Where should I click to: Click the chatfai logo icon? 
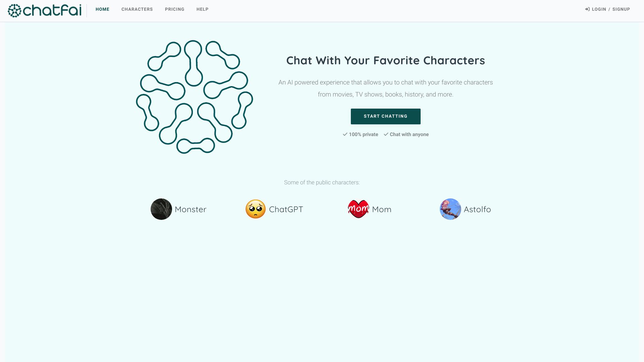tap(14, 10)
